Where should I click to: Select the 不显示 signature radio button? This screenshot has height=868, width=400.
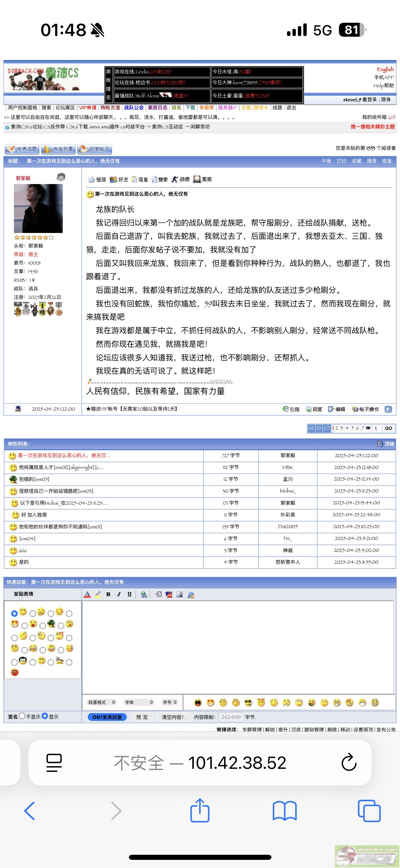[22, 716]
